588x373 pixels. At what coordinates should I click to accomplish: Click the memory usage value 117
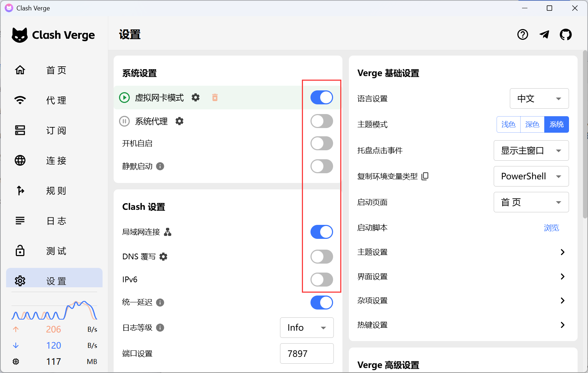tap(53, 362)
